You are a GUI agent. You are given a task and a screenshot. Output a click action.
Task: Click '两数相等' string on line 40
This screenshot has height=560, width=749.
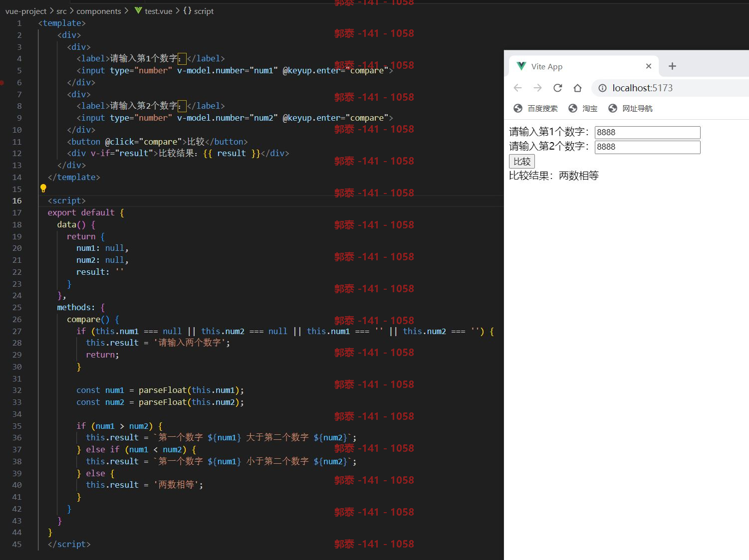point(176,485)
